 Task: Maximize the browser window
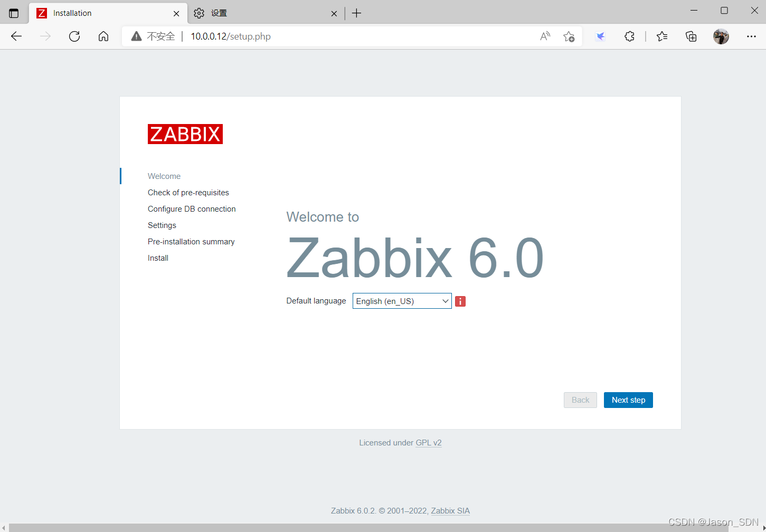[x=724, y=11]
